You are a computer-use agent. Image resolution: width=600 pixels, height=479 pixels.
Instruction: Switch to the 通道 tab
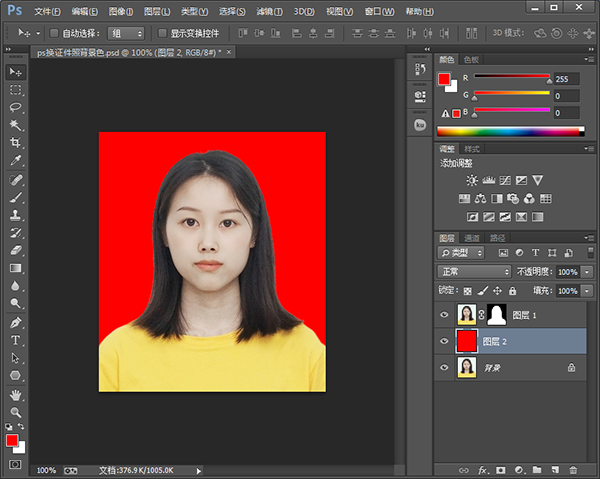472,237
